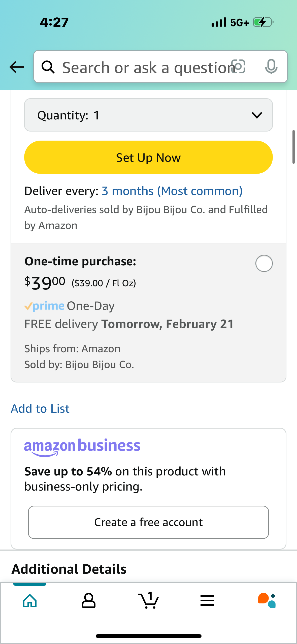Tap the amazon business logo
Screen dimensions: 297x644
tap(82, 447)
